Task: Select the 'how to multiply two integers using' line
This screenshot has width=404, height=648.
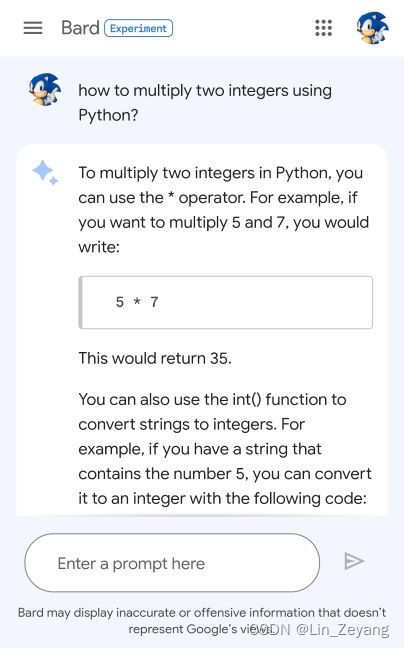Action: tap(205, 91)
